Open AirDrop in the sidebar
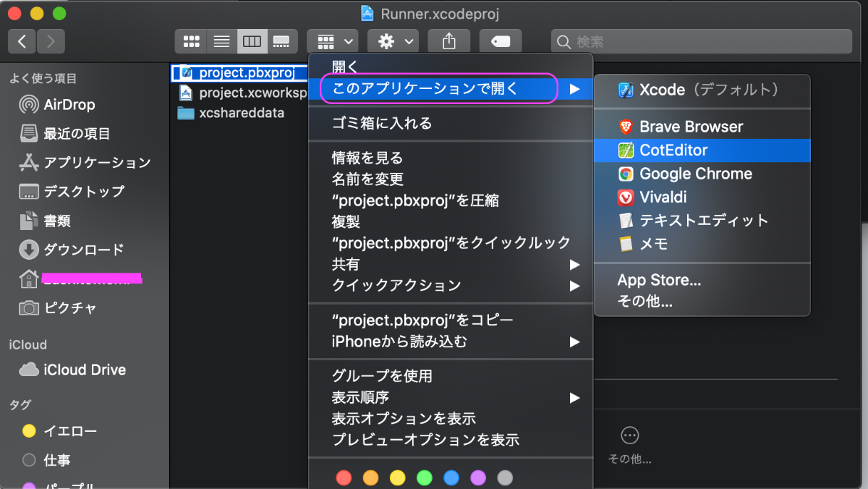Viewport: 868px width, 489px height. (58, 104)
